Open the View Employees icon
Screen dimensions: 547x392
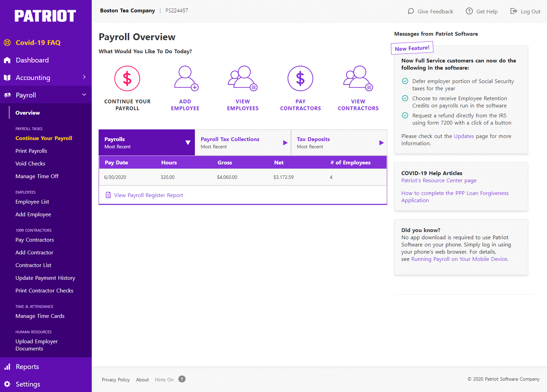pyautogui.click(x=243, y=79)
